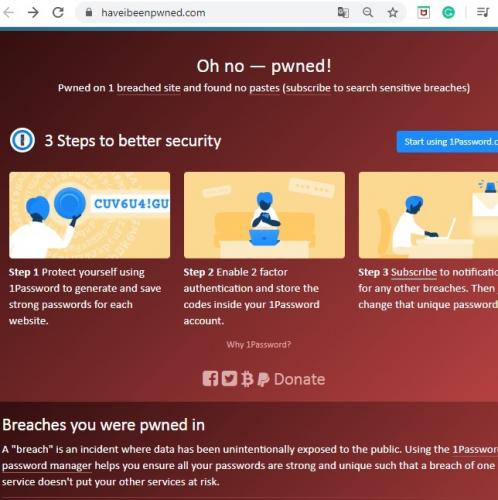Click the Twitter share icon

pyautogui.click(x=229, y=379)
